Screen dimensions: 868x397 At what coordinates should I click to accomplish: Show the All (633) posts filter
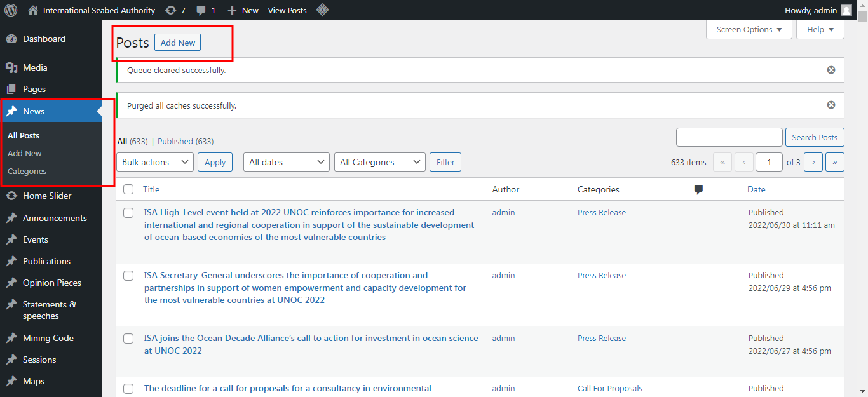pos(133,141)
